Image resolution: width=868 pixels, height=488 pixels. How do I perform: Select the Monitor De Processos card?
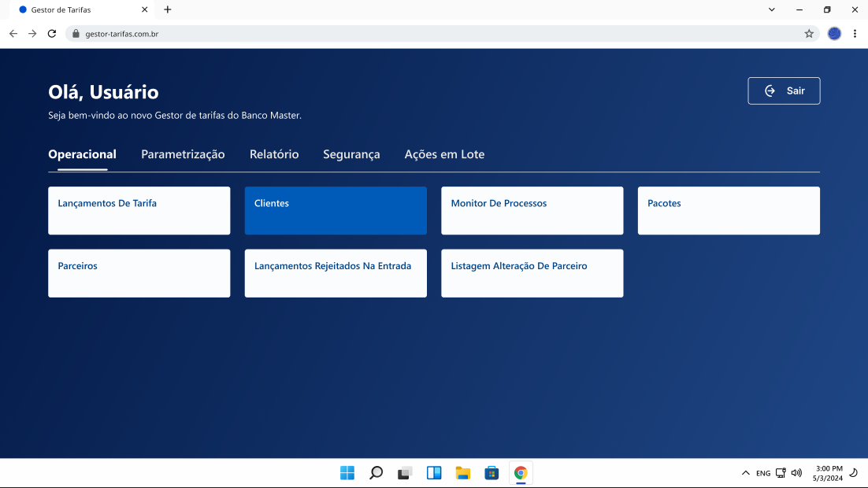[532, 210]
